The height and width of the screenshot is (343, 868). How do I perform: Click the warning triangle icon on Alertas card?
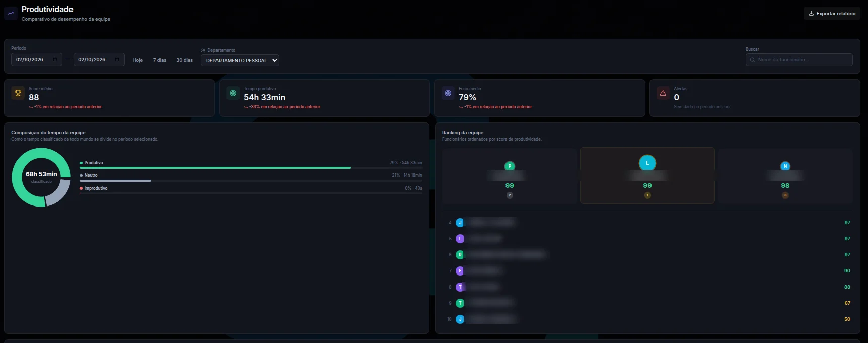point(663,93)
